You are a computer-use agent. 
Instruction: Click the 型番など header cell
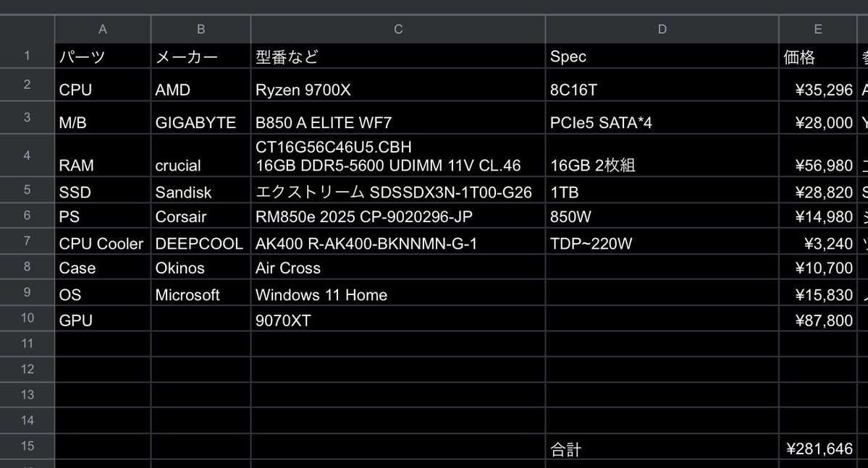coord(398,56)
